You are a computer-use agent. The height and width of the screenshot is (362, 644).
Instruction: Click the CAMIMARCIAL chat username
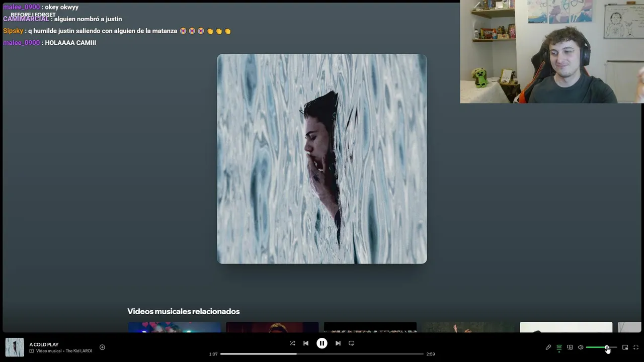[x=26, y=19]
